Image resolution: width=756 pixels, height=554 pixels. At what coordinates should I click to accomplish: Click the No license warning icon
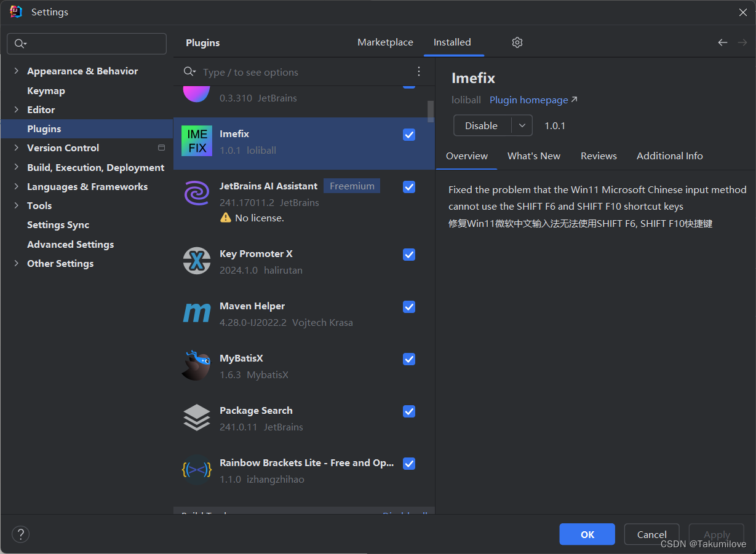coord(226,218)
